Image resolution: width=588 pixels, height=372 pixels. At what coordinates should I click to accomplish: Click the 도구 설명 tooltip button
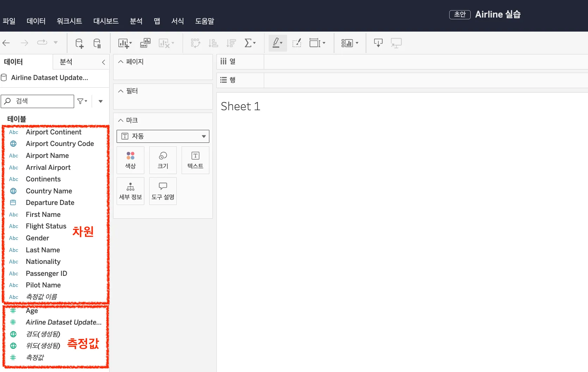point(163,191)
